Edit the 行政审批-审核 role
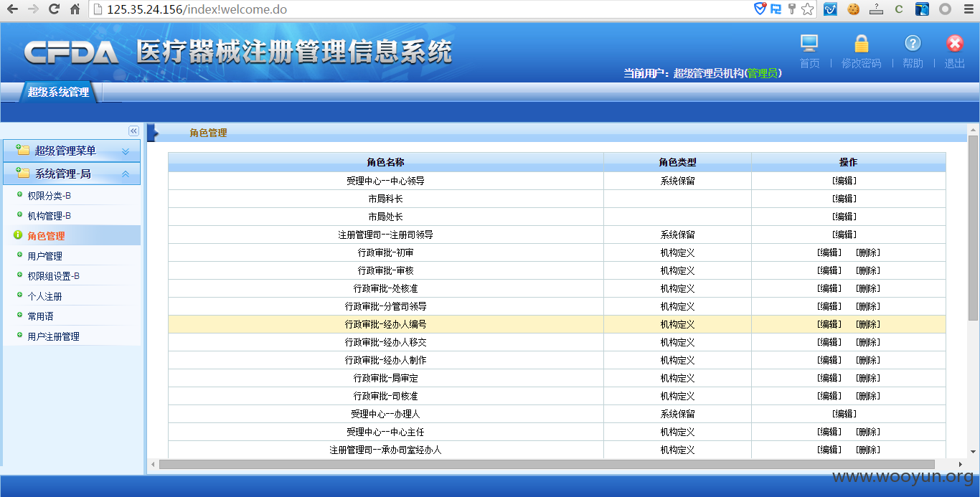The image size is (980, 497). 829,270
